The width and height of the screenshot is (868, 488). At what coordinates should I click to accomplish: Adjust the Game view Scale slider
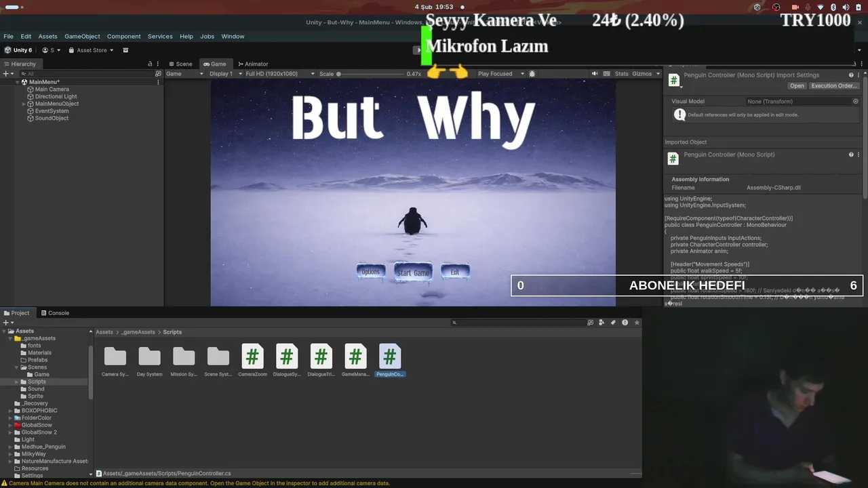370,74
